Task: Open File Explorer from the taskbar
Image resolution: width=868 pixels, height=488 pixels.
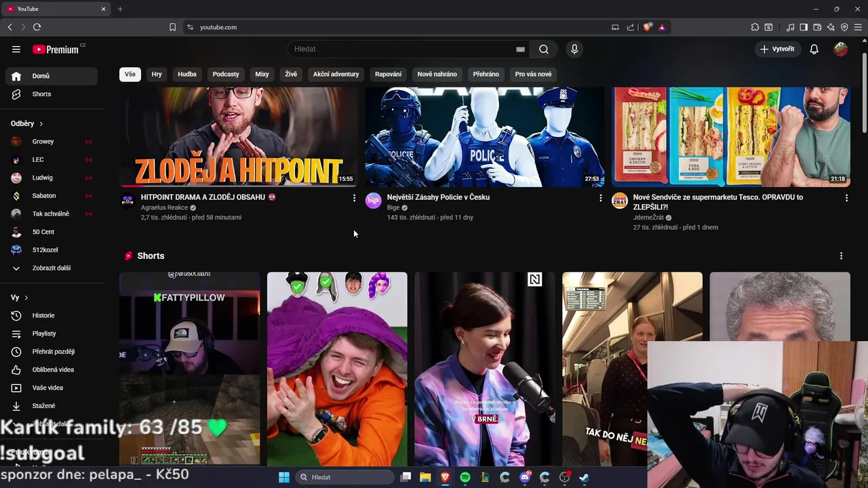Action: coord(425,477)
